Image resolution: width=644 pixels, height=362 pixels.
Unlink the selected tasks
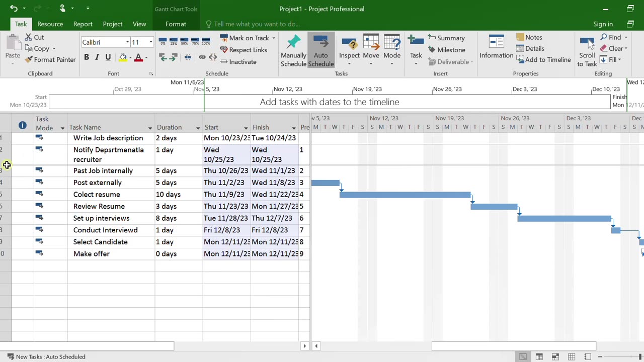(212, 57)
